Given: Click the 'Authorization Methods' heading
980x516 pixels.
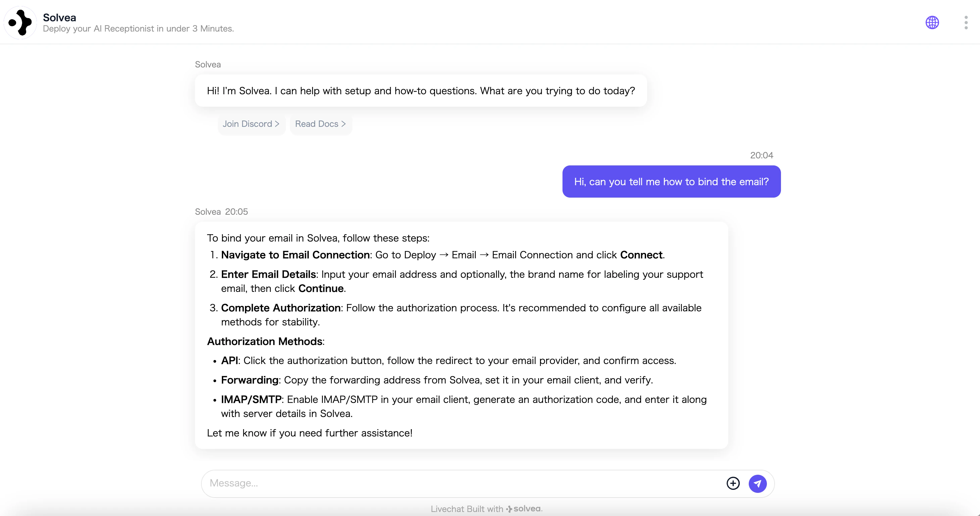Looking at the screenshot, I should tap(265, 342).
